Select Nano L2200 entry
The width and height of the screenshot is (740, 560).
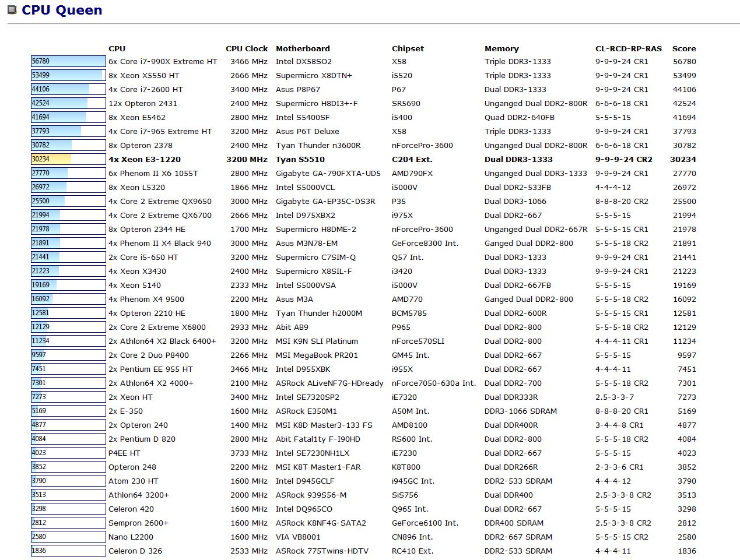pyautogui.click(x=131, y=537)
